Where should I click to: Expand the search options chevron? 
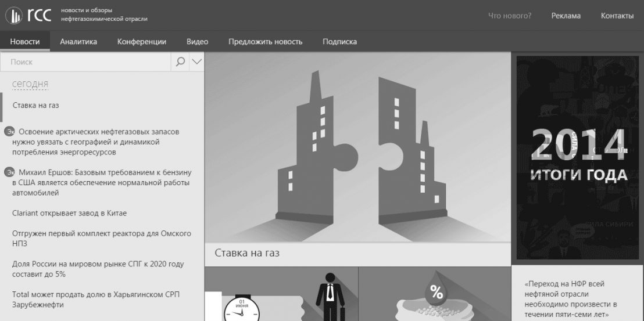196,62
